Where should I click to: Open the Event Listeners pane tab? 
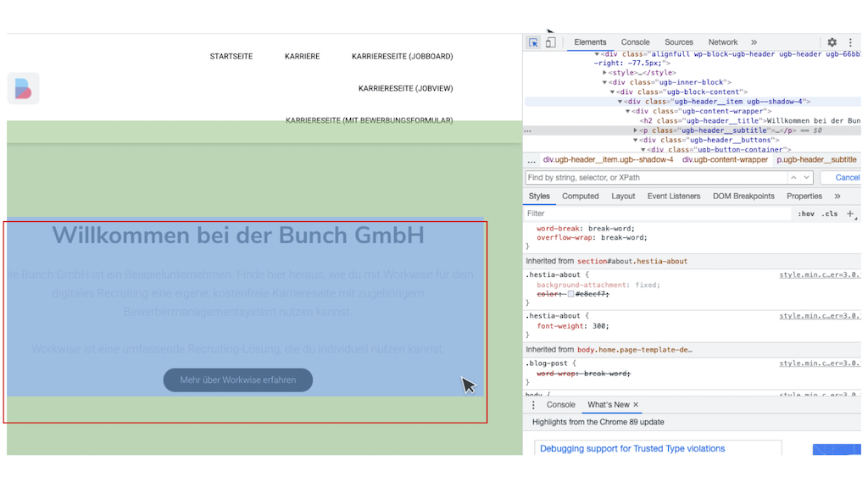674,197
